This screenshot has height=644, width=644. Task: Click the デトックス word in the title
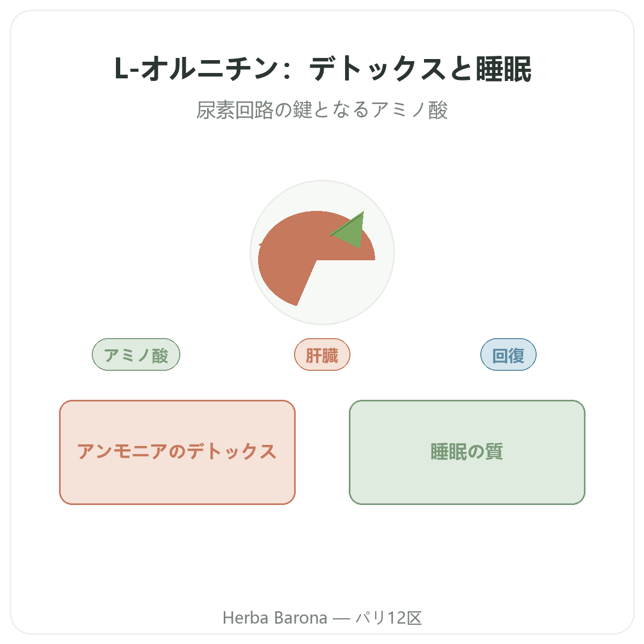tap(379, 69)
